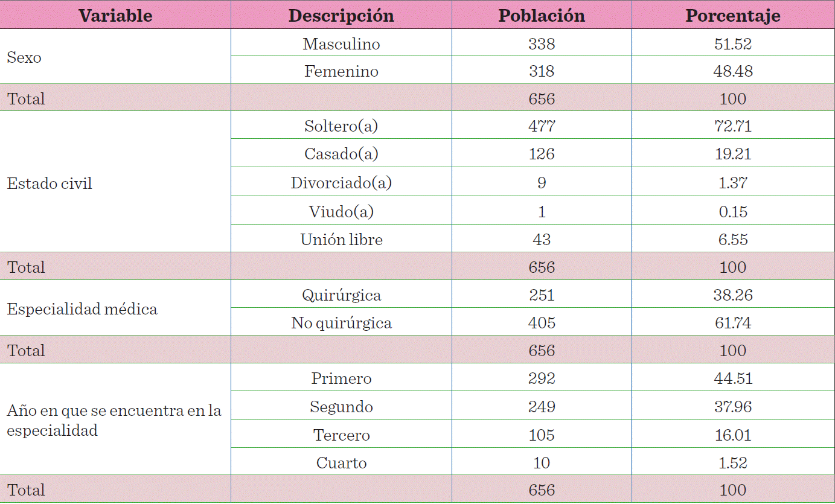Click the Unión libre description cell

click(x=341, y=240)
